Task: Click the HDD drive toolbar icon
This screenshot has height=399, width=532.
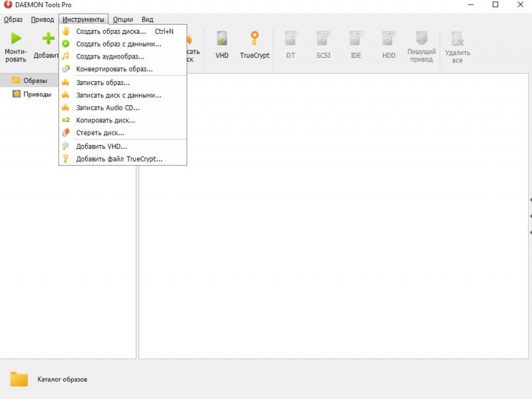Action: [x=388, y=39]
